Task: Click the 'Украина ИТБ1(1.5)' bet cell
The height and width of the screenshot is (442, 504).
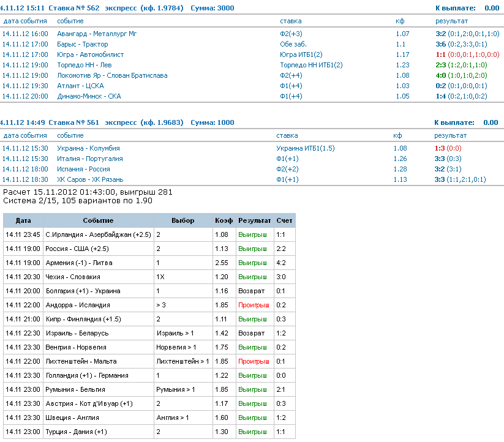Action: tap(306, 148)
